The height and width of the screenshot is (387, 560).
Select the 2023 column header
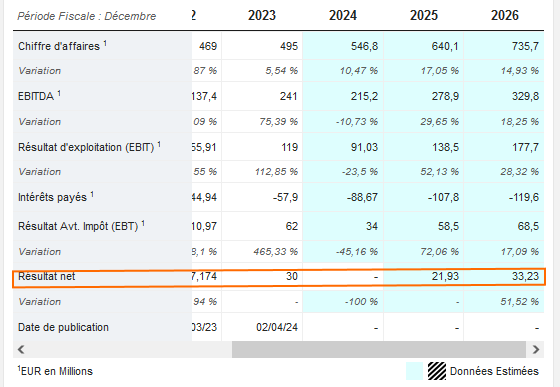tap(262, 16)
